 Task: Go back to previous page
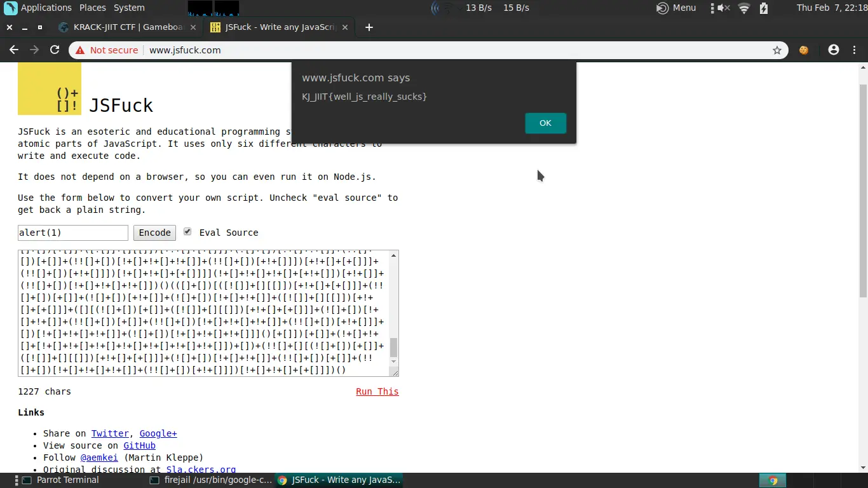[x=14, y=50]
